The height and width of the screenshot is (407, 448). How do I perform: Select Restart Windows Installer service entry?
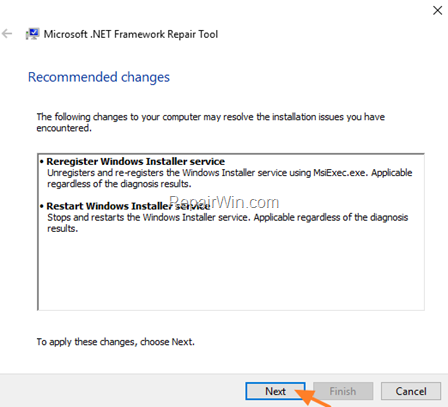[x=128, y=206]
